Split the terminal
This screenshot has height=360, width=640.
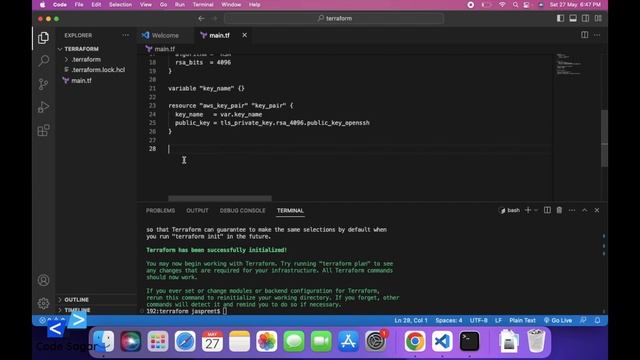[547, 210]
